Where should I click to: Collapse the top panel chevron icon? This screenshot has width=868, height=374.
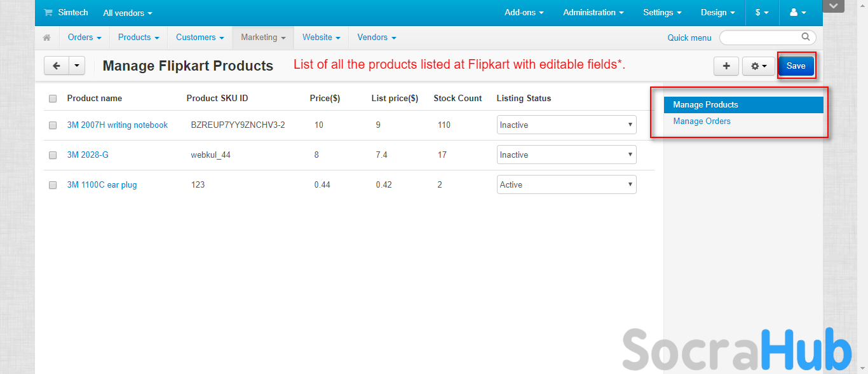[833, 6]
